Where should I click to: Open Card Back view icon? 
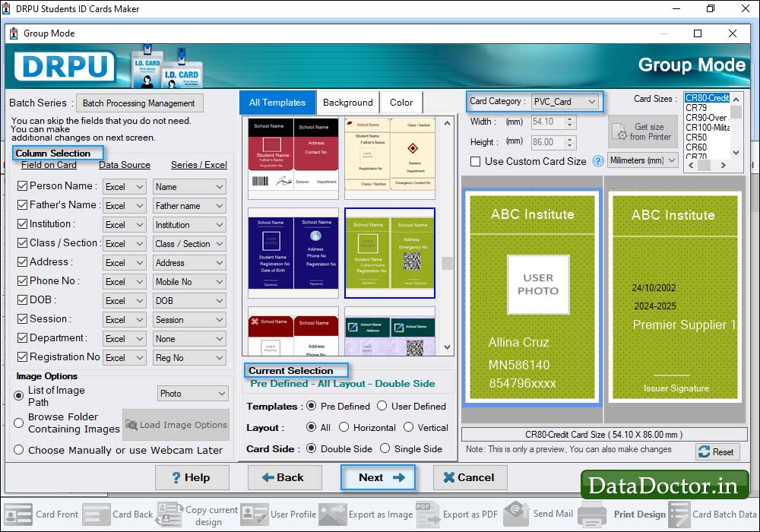click(97, 514)
